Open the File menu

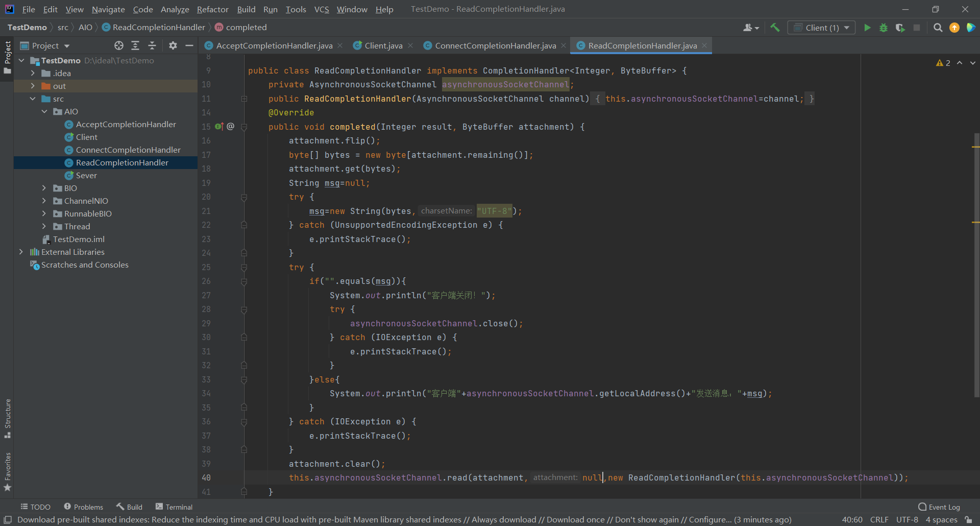pyautogui.click(x=29, y=9)
